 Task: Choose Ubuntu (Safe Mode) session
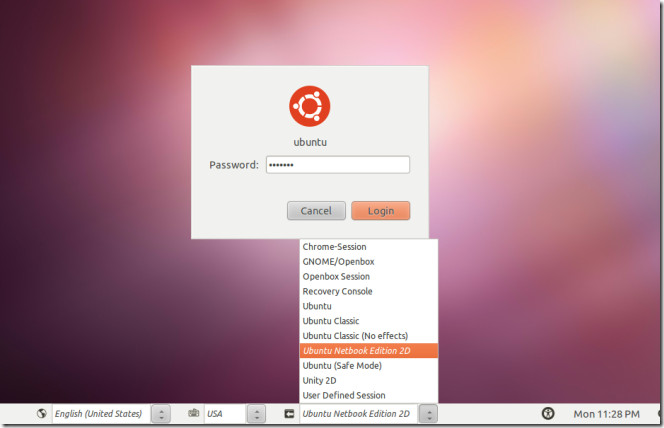click(x=368, y=365)
